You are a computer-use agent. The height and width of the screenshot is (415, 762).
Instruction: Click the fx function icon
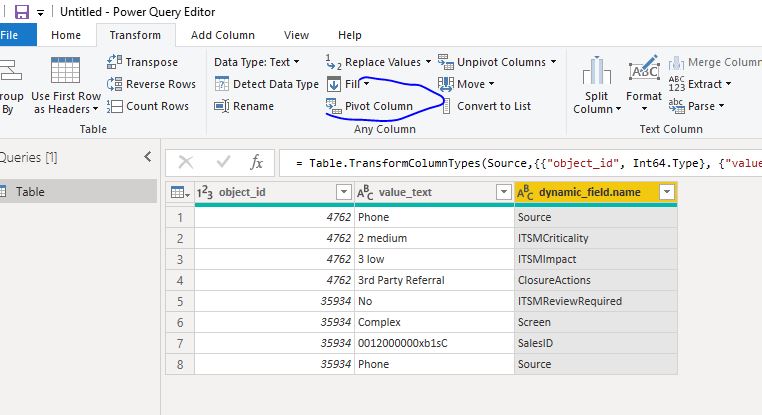coord(257,162)
